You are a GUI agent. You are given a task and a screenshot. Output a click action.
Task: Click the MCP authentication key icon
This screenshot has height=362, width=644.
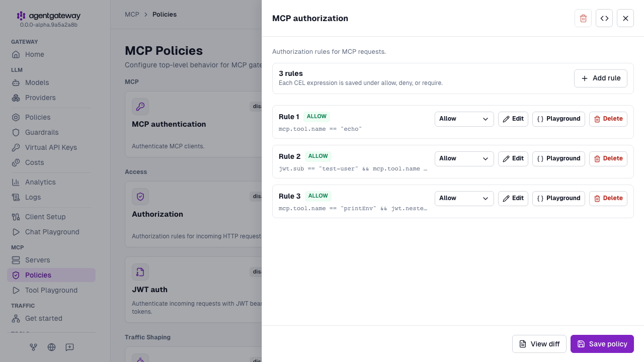pos(140,107)
